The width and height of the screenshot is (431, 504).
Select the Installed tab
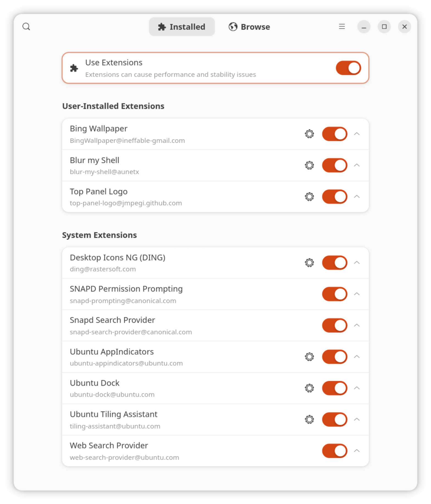(182, 27)
